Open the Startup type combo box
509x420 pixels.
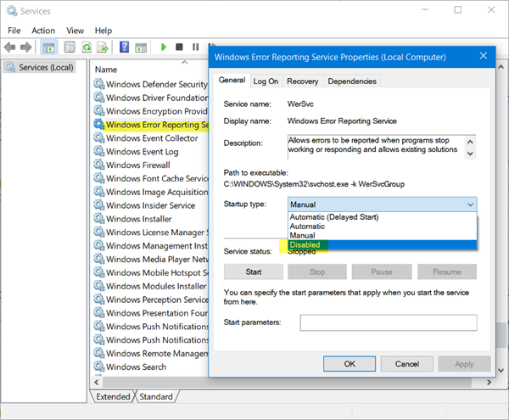382,204
